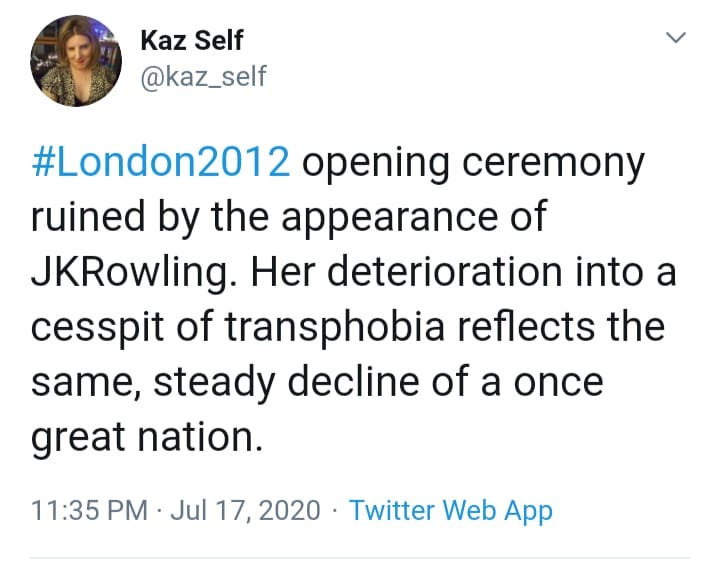Click the phrase ruined by the
Screen dimensions: 717x577
[150, 218]
